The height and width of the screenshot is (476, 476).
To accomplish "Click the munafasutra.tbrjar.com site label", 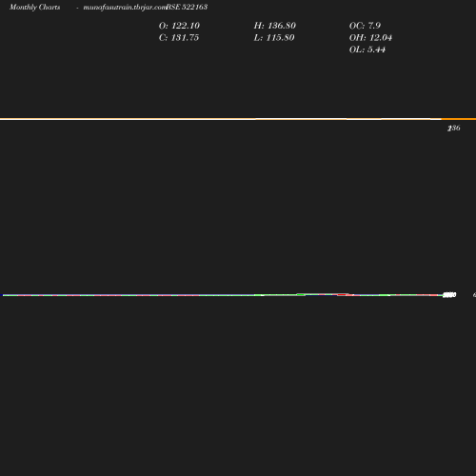I will pyautogui.click(x=125, y=8).
